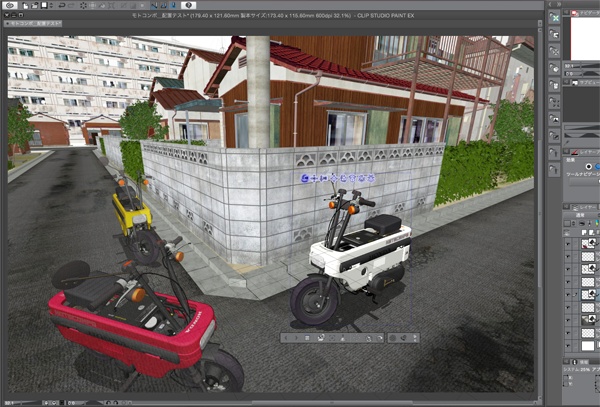Expand palette dock with double chevron

[x=558, y=4]
